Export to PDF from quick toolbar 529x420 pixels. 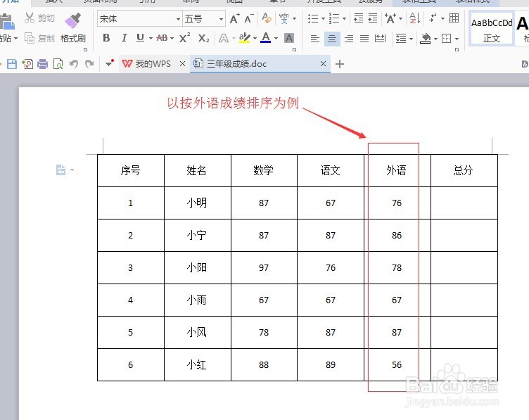coord(27,64)
